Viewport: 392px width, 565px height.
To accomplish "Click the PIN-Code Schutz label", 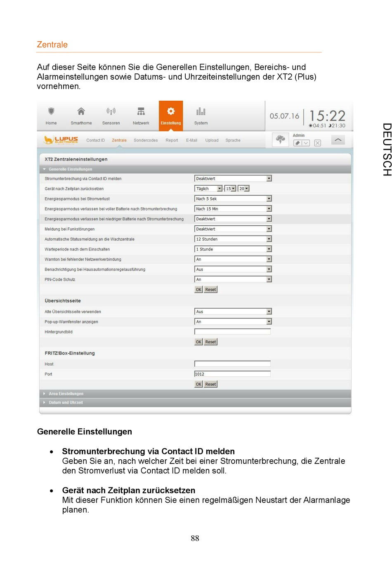I will (x=60, y=279).
